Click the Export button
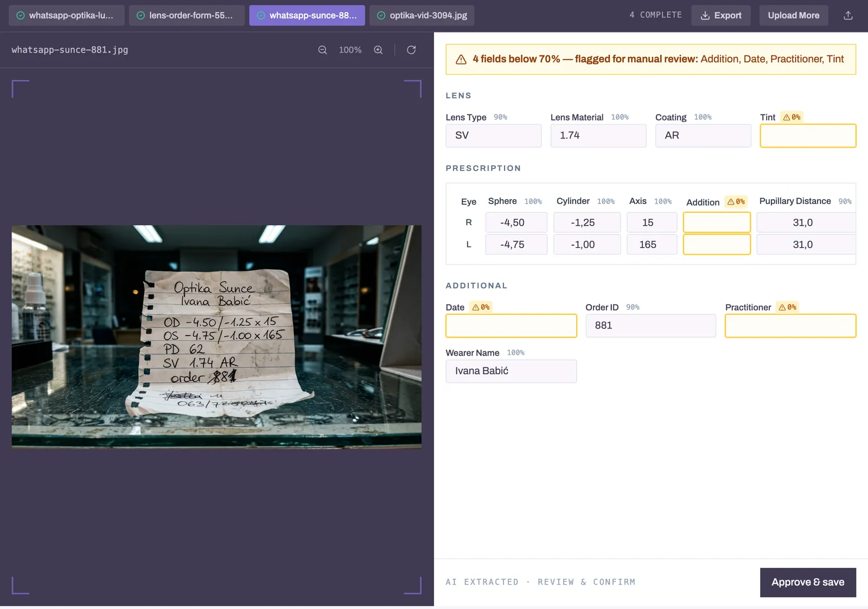 click(721, 15)
